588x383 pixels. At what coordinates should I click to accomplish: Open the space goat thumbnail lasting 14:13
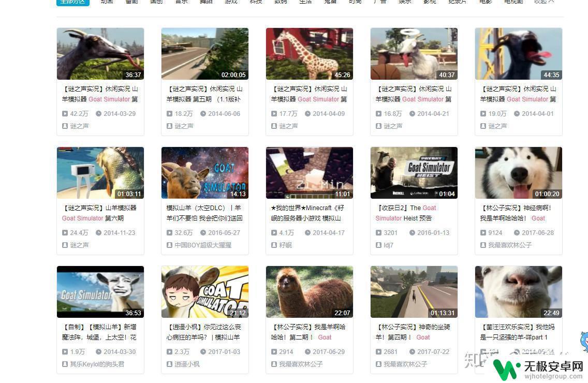pyautogui.click(x=205, y=173)
